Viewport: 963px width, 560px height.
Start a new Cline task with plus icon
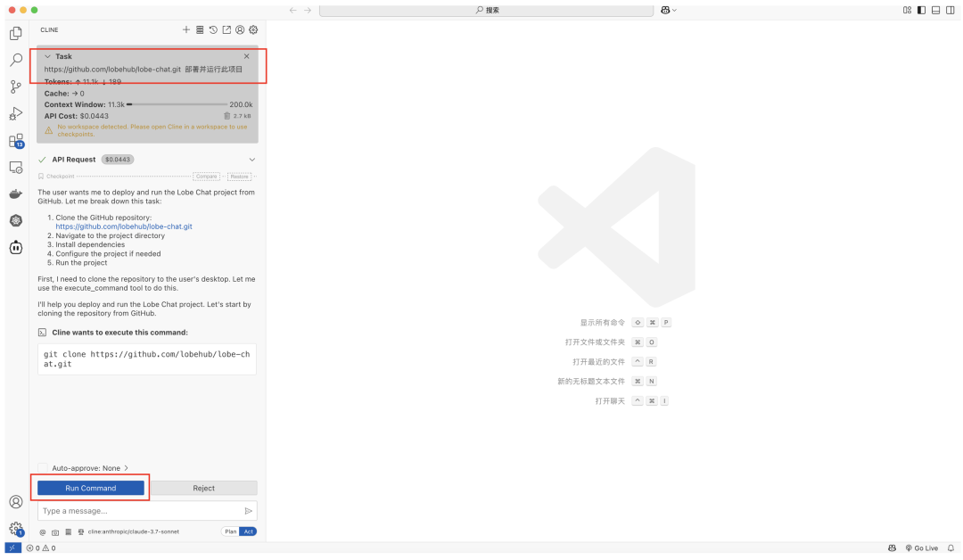click(x=186, y=29)
